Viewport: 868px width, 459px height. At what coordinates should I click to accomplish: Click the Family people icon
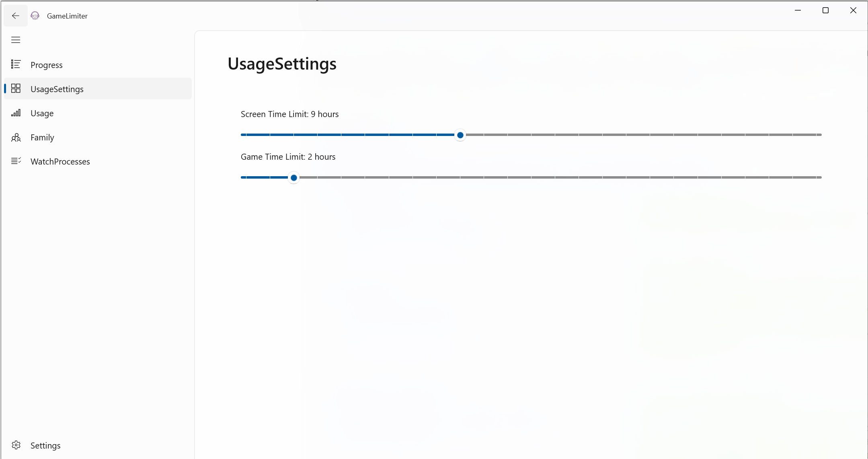tap(16, 138)
